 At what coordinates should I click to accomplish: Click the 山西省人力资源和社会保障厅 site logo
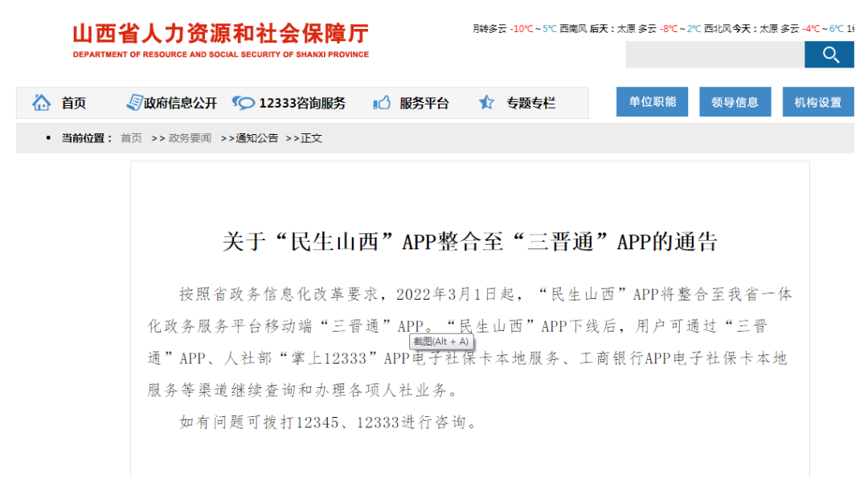220,40
